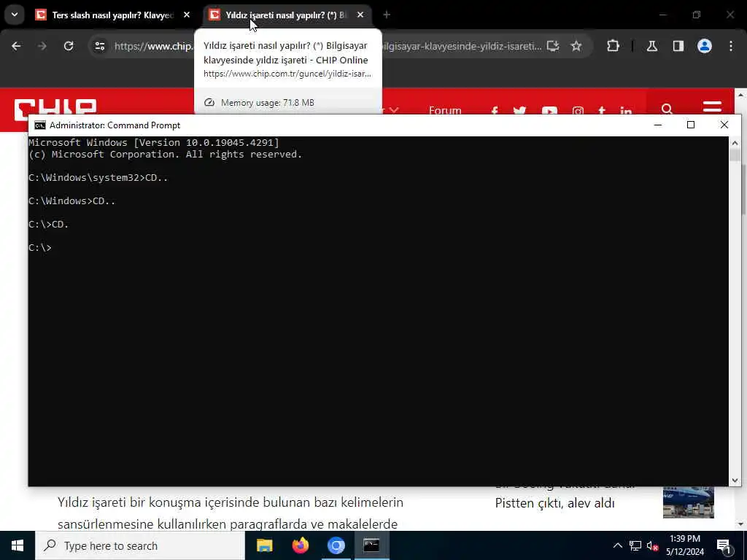The width and height of the screenshot is (747, 560).
Task: Open the CHIP site search magnifier
Action: [x=667, y=109]
